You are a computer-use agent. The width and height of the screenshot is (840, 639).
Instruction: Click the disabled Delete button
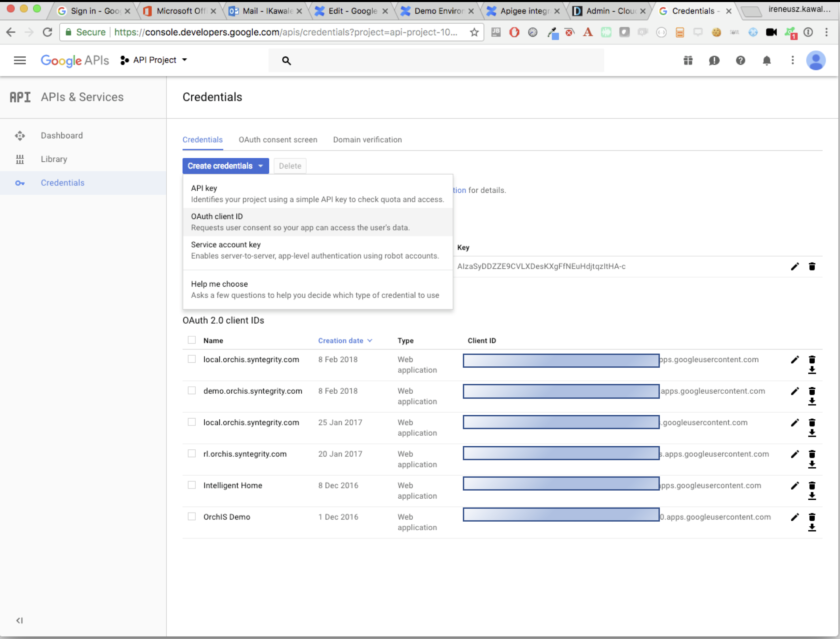click(x=290, y=166)
